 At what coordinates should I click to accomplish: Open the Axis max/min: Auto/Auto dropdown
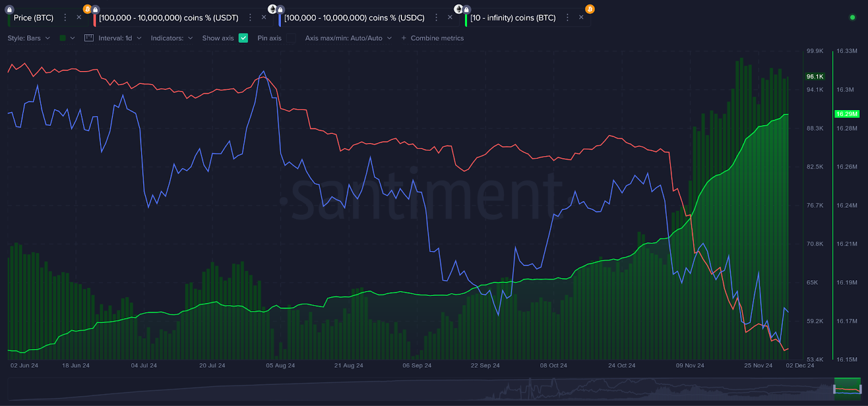click(348, 38)
